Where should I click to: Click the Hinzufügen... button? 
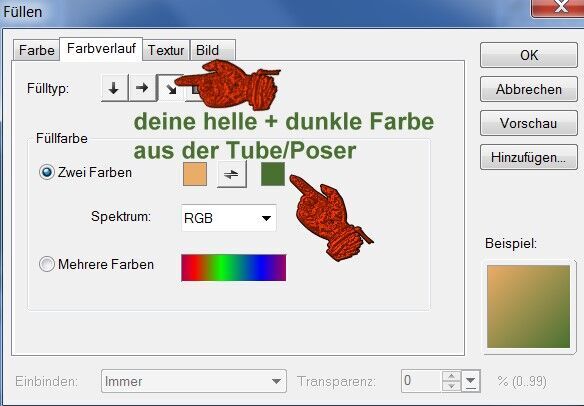click(x=529, y=157)
